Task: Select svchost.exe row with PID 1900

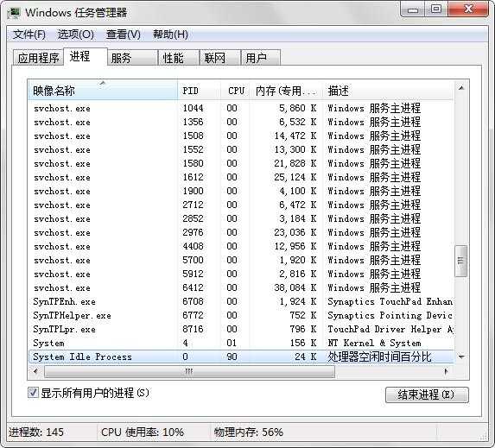Action: click(x=242, y=191)
